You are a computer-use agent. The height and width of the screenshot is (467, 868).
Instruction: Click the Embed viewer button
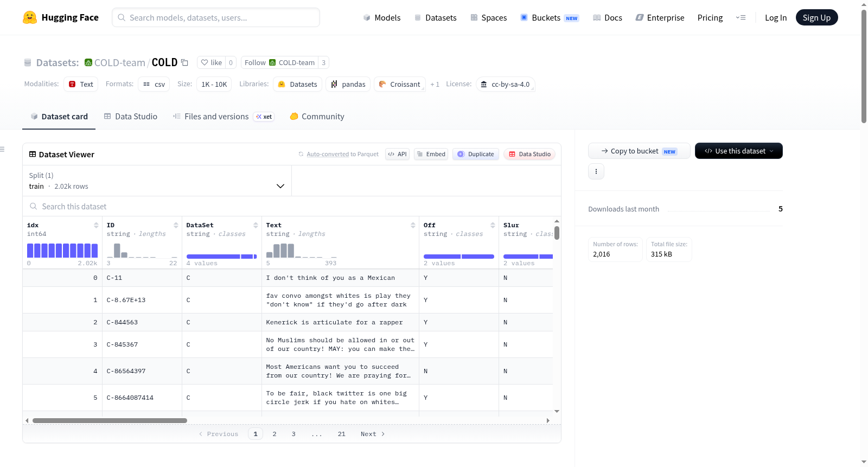pyautogui.click(x=431, y=154)
